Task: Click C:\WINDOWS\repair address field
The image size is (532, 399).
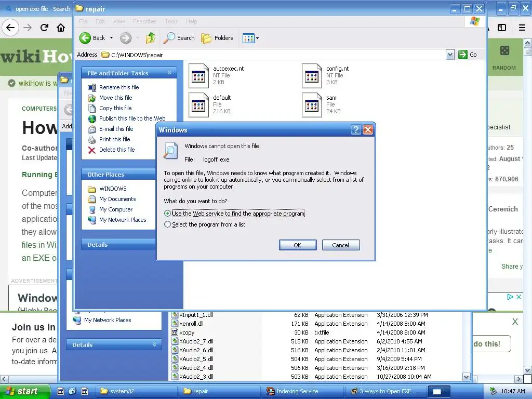Action: click(273, 55)
